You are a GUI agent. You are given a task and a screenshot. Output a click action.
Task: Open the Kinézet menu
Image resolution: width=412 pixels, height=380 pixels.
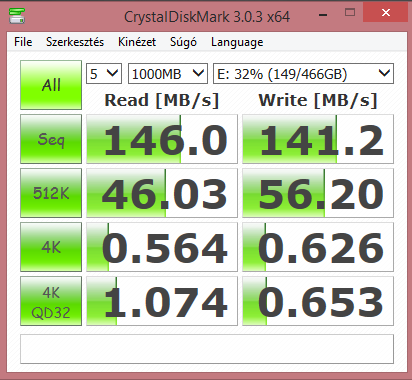pyautogui.click(x=137, y=42)
